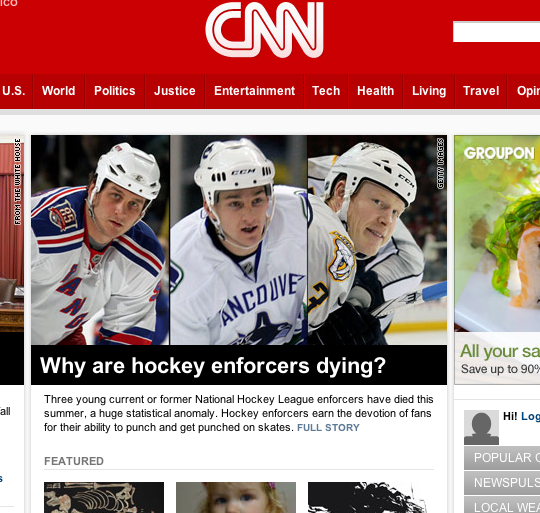Open the NEWSPULSE tab
540x513 pixels.
502,483
